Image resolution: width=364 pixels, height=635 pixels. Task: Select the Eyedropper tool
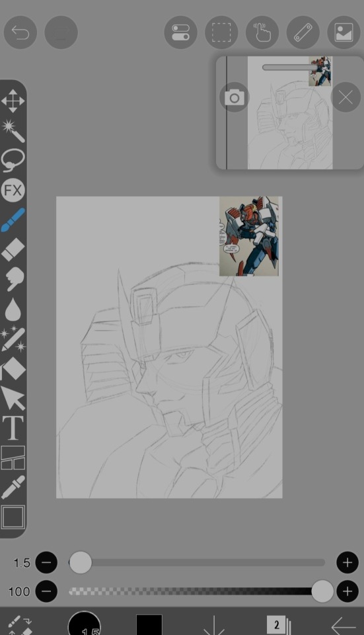[x=13, y=487]
